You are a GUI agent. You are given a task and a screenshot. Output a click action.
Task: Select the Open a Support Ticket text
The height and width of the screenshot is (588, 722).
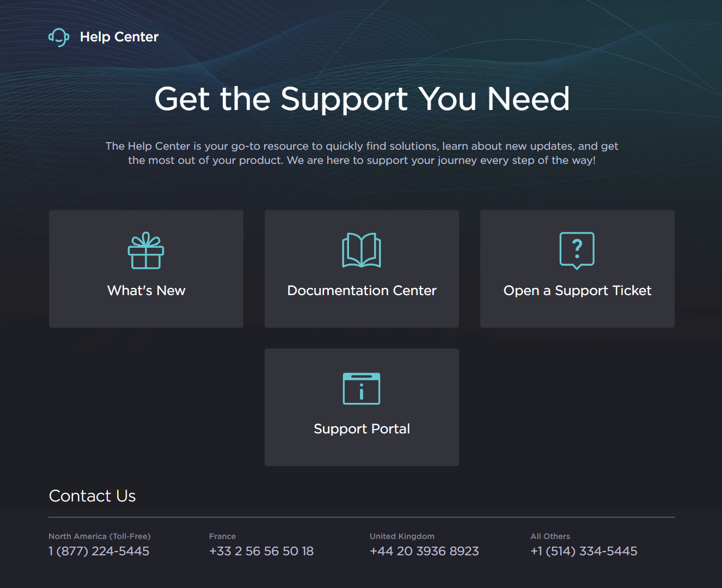click(x=577, y=291)
